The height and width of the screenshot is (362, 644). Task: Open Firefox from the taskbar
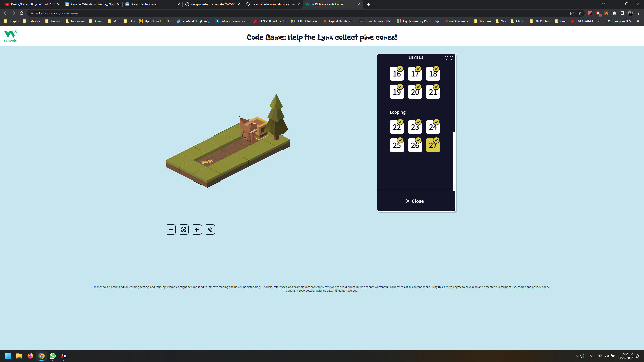click(x=30, y=356)
